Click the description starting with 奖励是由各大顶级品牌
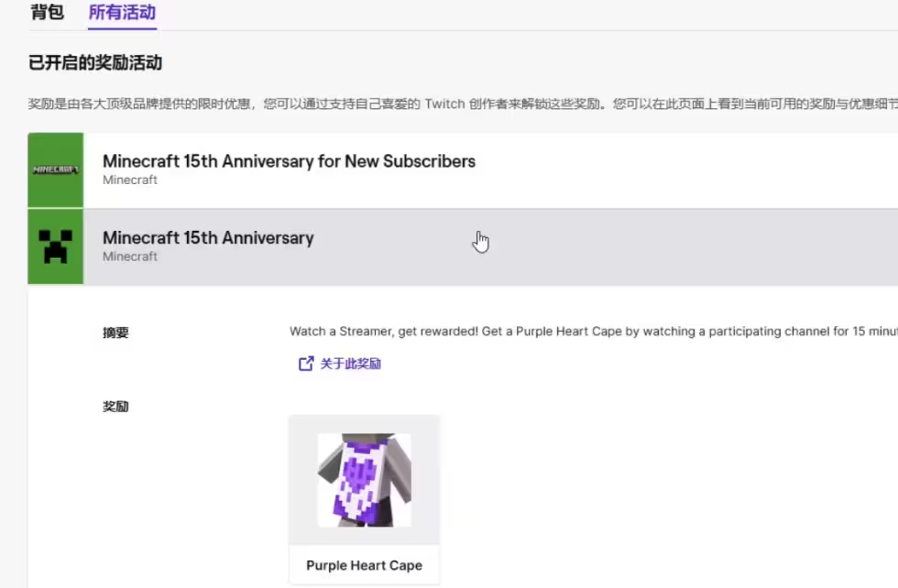 click(x=463, y=103)
